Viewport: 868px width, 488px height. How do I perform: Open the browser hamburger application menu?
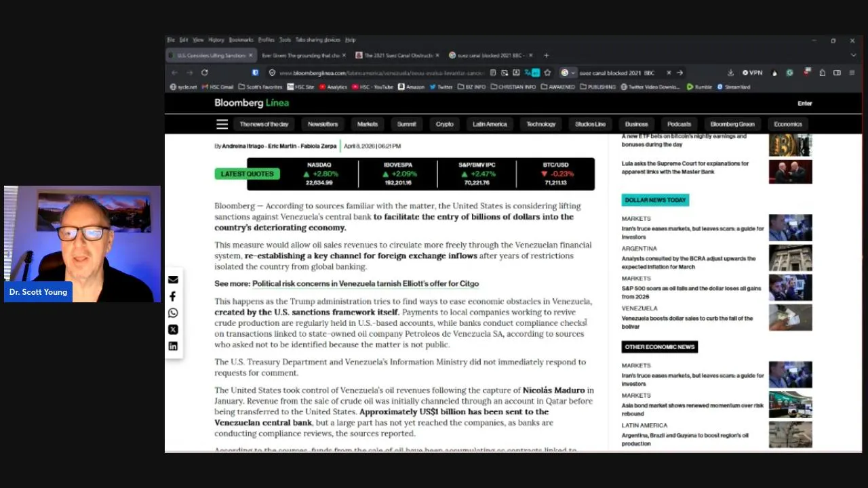852,73
